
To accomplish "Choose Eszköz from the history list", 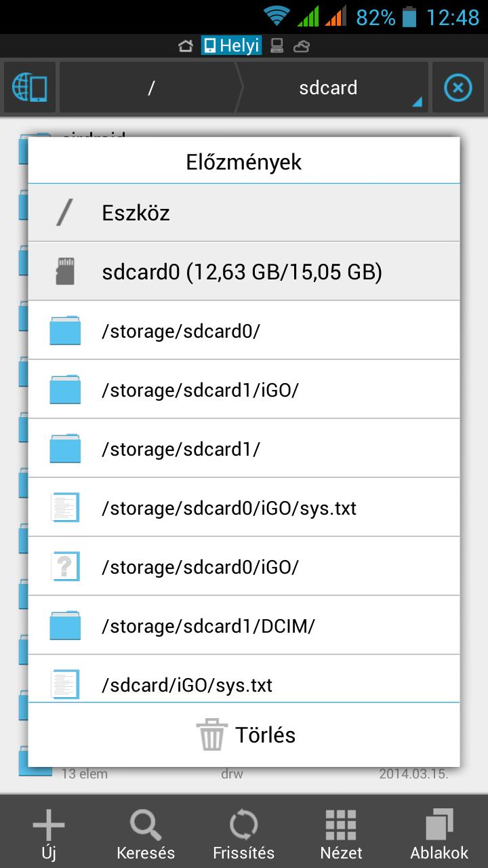I will 244,213.
